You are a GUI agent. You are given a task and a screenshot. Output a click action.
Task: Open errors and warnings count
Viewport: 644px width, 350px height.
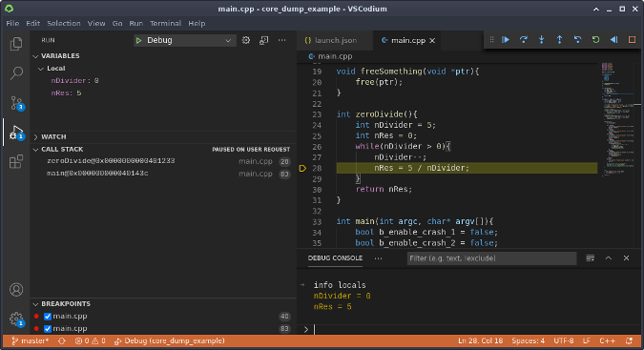(91, 341)
